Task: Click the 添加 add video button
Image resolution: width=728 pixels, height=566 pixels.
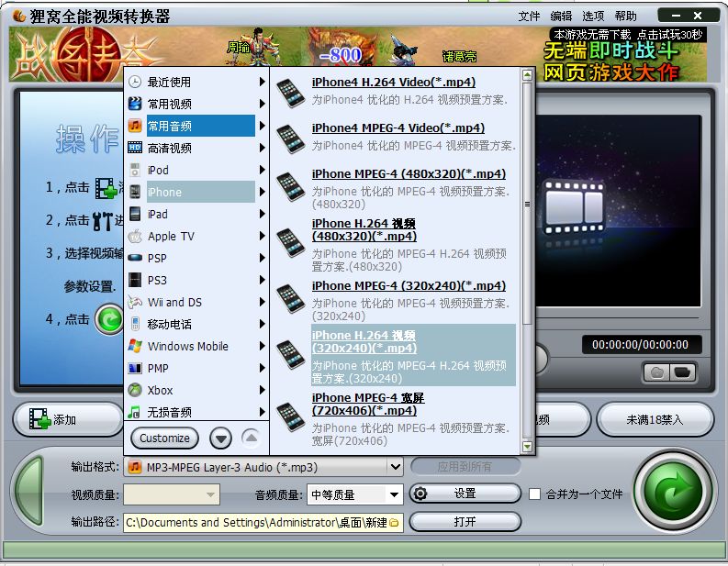Action: pyautogui.click(x=68, y=420)
